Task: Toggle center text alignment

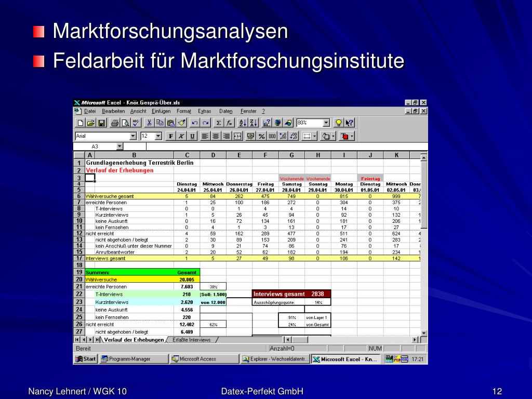Action: [x=216, y=136]
